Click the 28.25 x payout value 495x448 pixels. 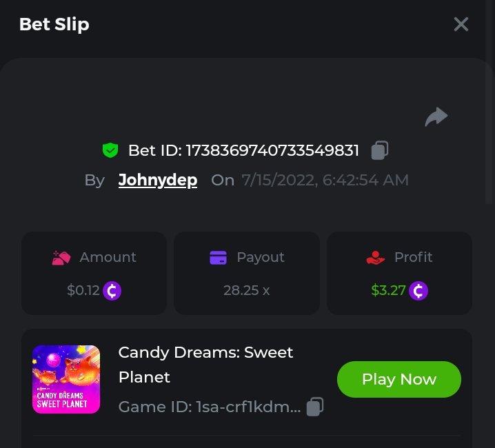[x=247, y=290]
